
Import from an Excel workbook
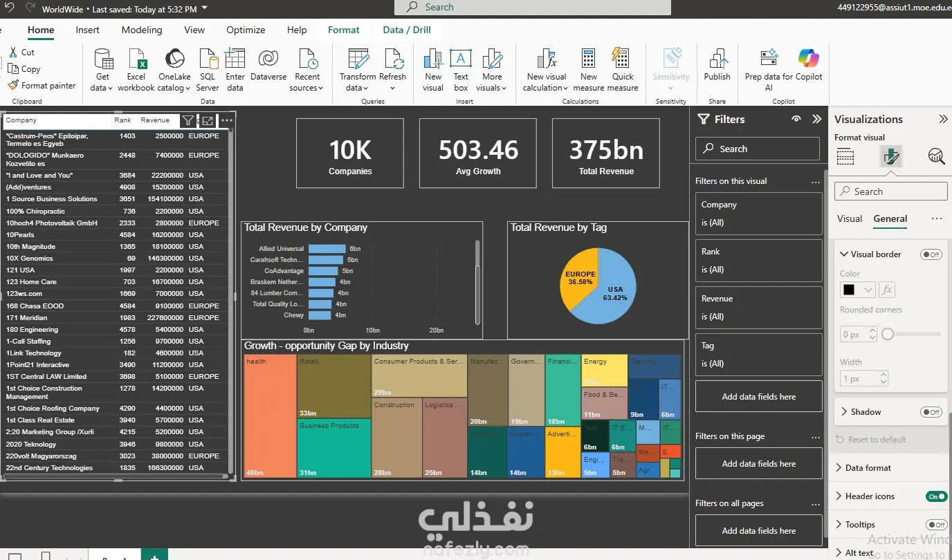tap(136, 70)
